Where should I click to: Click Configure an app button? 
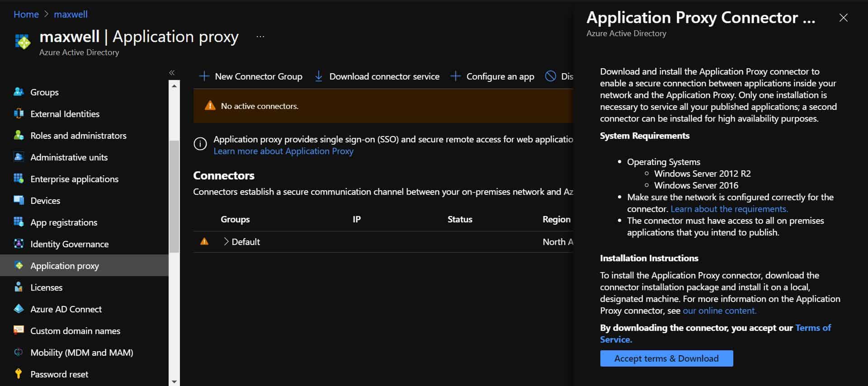pyautogui.click(x=493, y=76)
